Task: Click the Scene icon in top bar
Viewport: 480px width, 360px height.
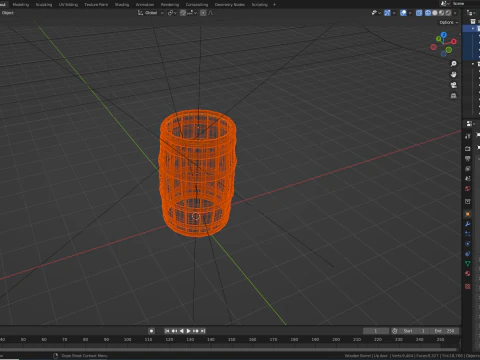Action: click(444, 3)
